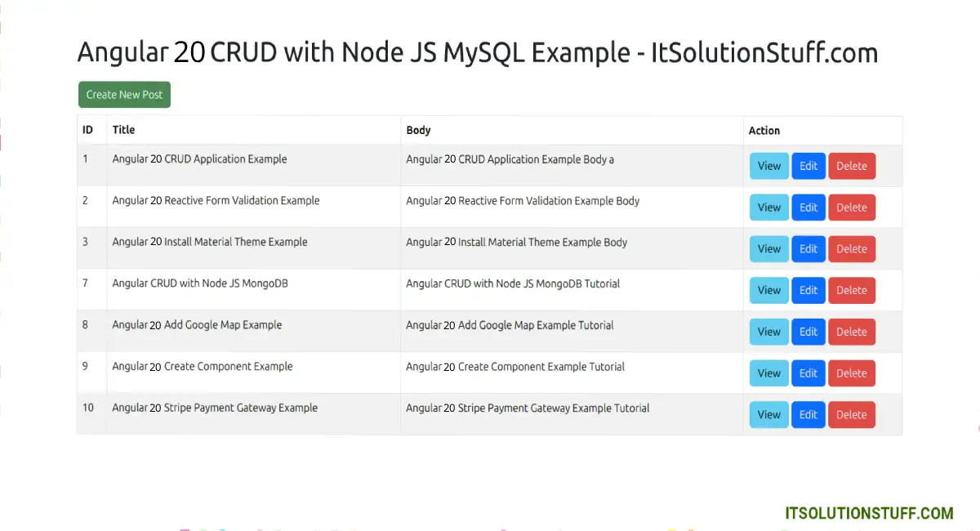View the Add Google Map Example post
The height and width of the screenshot is (531, 980).
pyautogui.click(x=768, y=332)
